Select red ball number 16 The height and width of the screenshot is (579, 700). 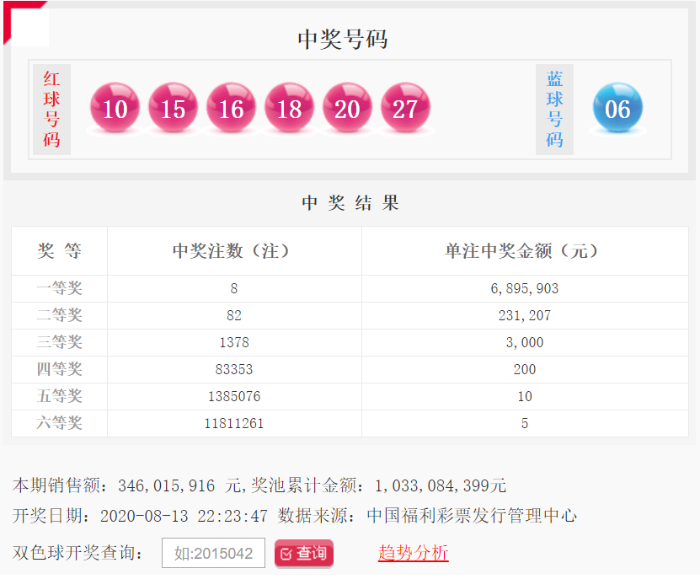click(231, 108)
